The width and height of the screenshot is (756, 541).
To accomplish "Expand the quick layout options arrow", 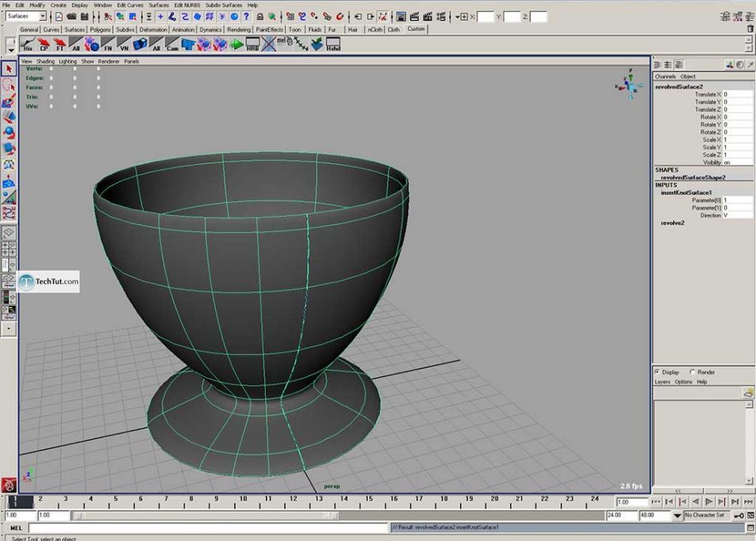I will [x=9, y=328].
